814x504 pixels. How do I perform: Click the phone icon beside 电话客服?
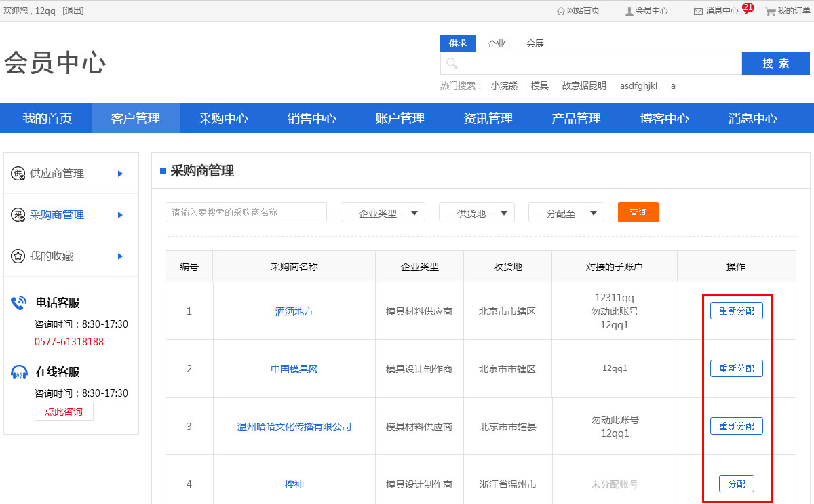(x=19, y=303)
